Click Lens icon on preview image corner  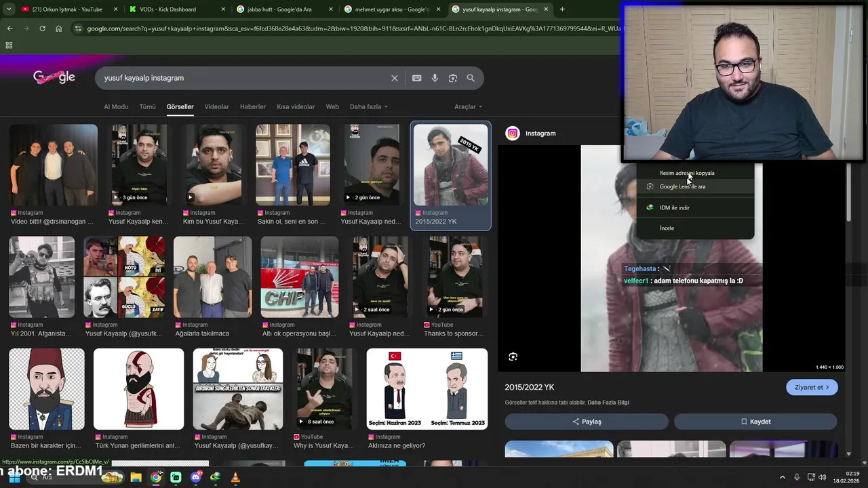pos(513,357)
